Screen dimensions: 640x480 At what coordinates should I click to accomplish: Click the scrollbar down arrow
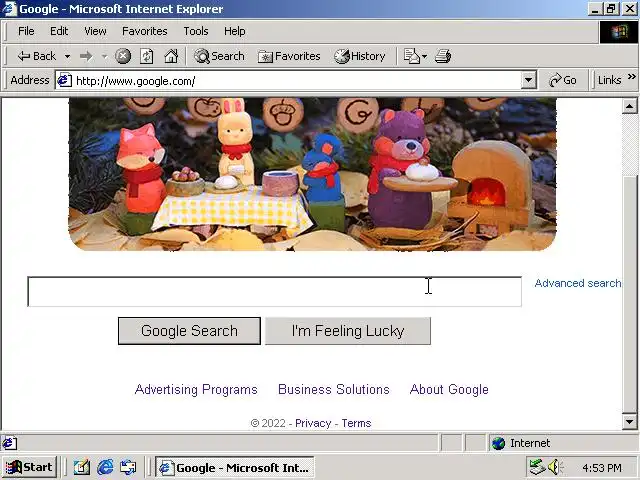click(x=629, y=422)
